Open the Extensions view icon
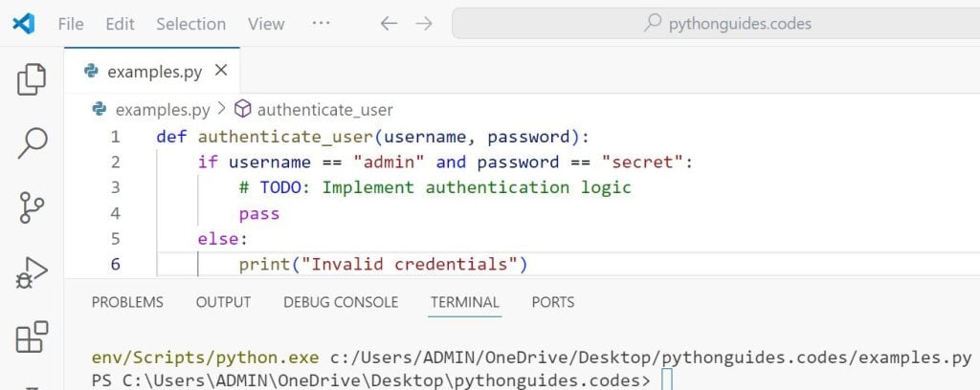The height and width of the screenshot is (390, 980). coord(32,336)
